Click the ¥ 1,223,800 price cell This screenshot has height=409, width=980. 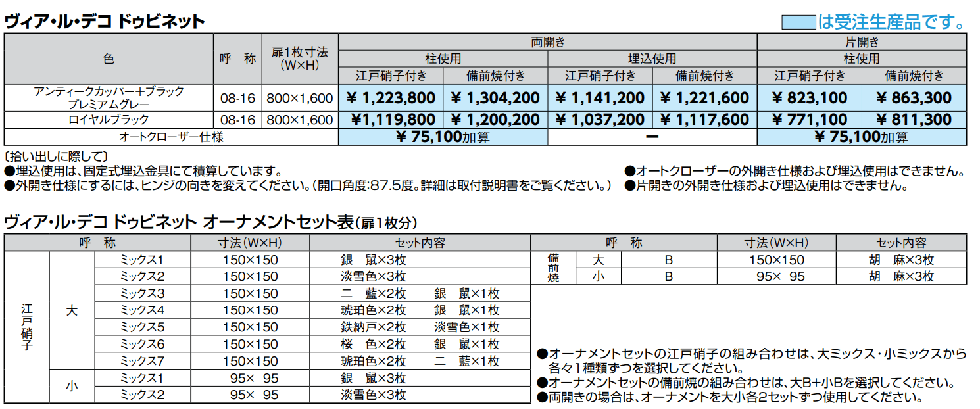[x=391, y=98]
